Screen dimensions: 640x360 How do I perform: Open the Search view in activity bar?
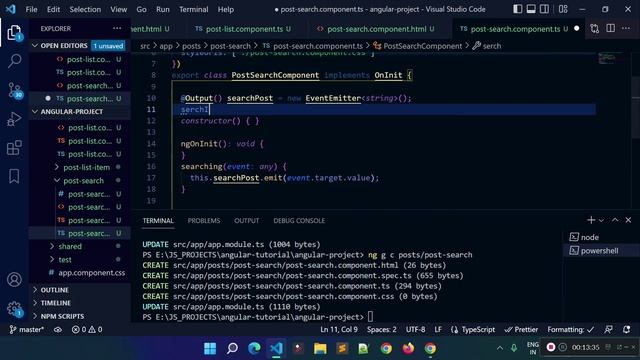click(14, 61)
